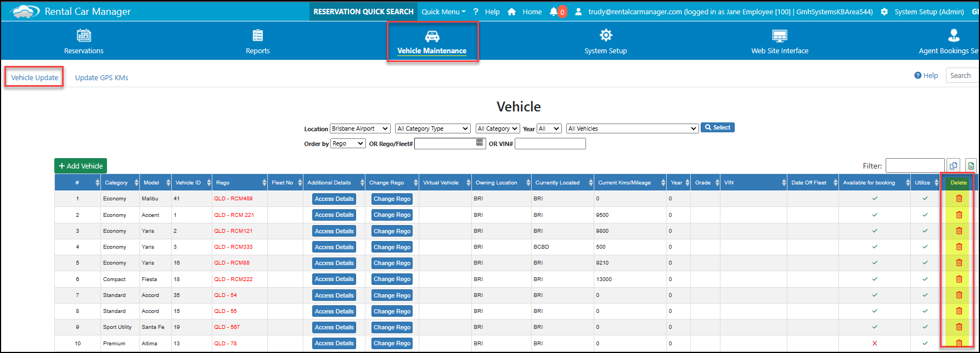
Task: Click the blue Select search button
Action: click(x=718, y=127)
